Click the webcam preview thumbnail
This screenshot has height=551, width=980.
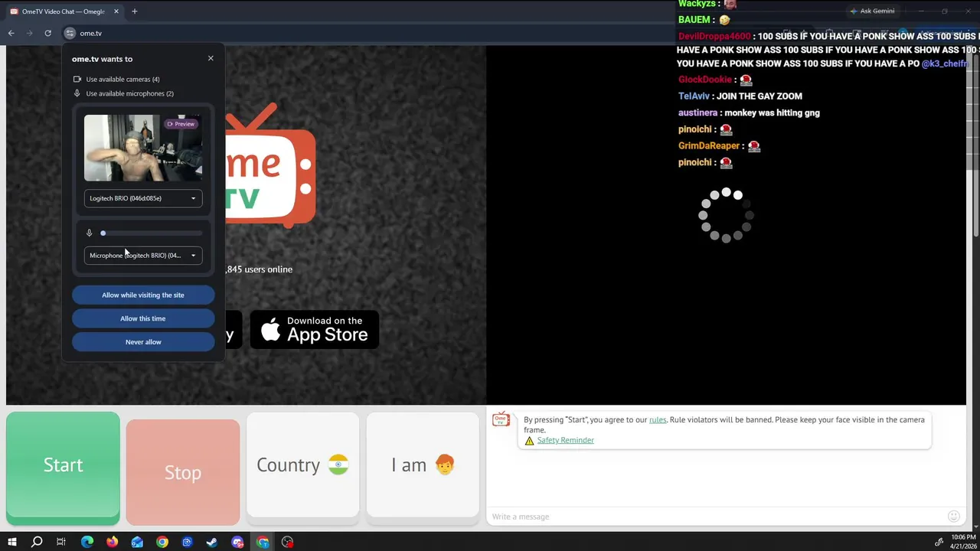[x=143, y=148]
